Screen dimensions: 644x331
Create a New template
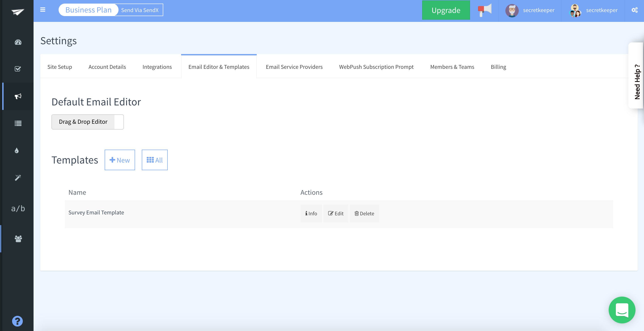click(120, 160)
